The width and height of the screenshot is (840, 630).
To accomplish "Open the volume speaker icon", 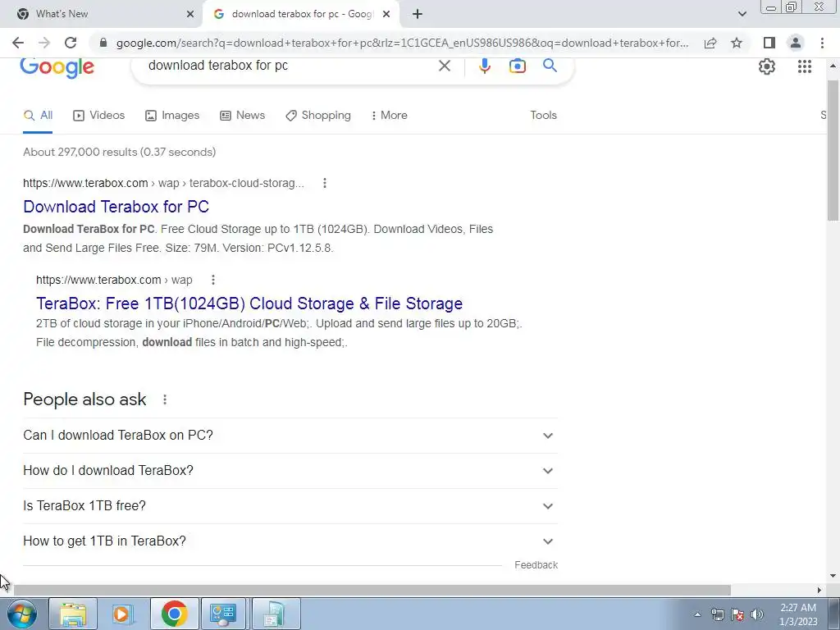I will coord(756,614).
